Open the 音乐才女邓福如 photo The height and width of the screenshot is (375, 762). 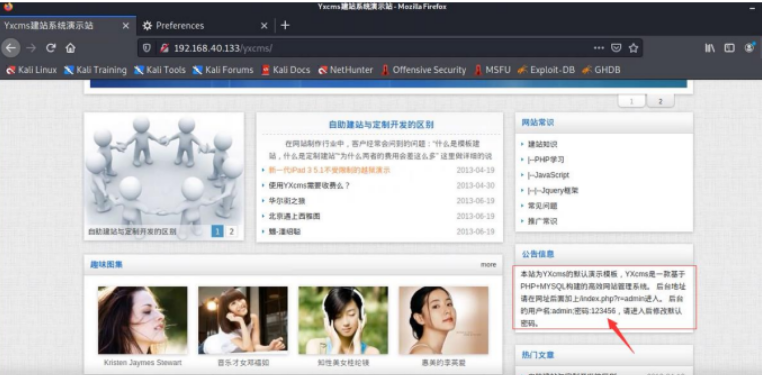[x=242, y=320]
